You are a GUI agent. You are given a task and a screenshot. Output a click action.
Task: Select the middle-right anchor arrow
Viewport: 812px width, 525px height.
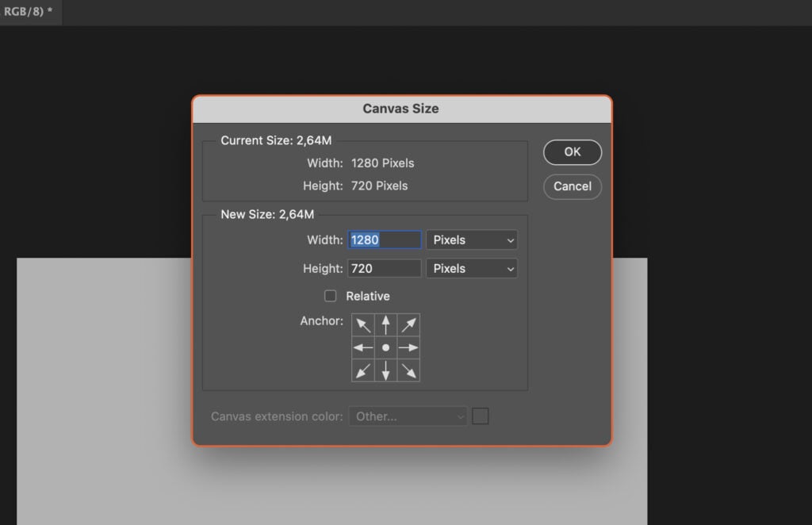[x=409, y=347]
